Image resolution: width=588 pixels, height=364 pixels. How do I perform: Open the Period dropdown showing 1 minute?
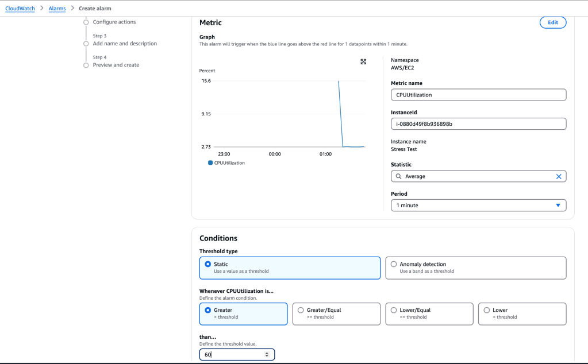click(478, 205)
